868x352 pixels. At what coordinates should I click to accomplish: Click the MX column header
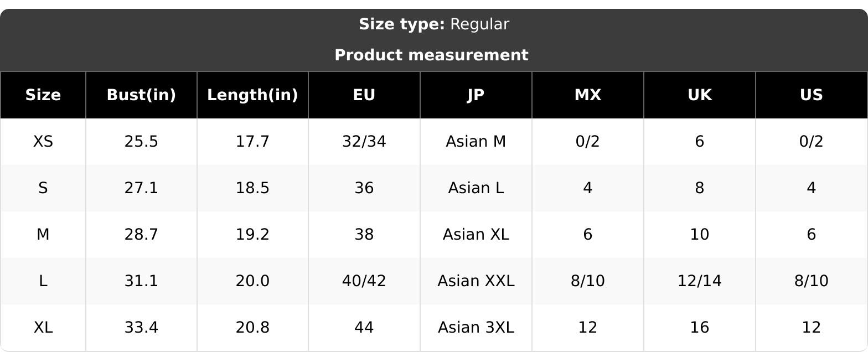588,95
